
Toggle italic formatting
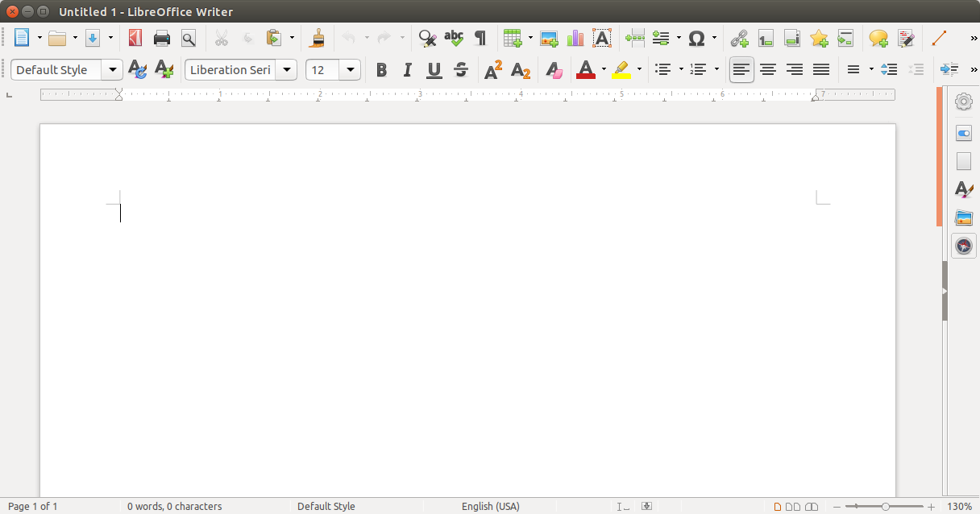[x=407, y=70]
